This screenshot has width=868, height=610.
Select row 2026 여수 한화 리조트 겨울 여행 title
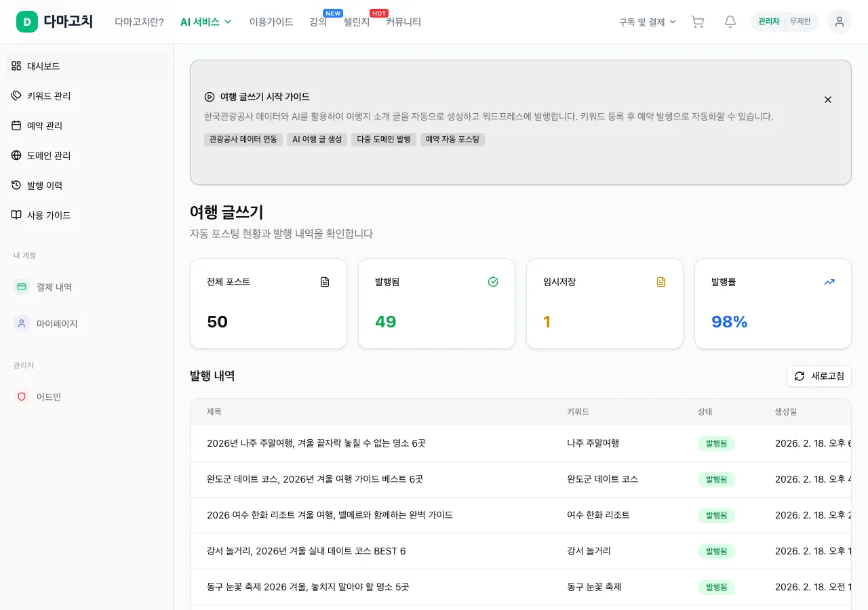pyautogui.click(x=330, y=515)
